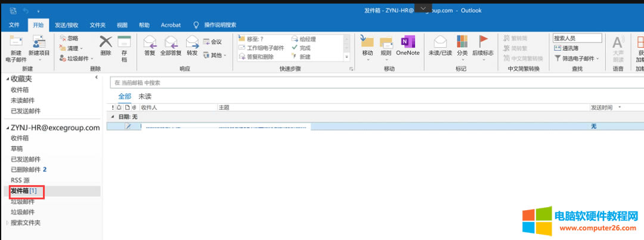Viewport: 644px width, 240px height.
Task: Show only 未读 (Unread) messages filter
Action: [145, 96]
